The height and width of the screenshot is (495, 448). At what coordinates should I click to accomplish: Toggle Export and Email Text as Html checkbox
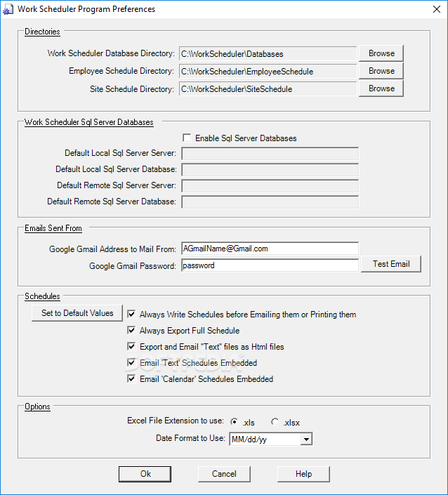131,346
